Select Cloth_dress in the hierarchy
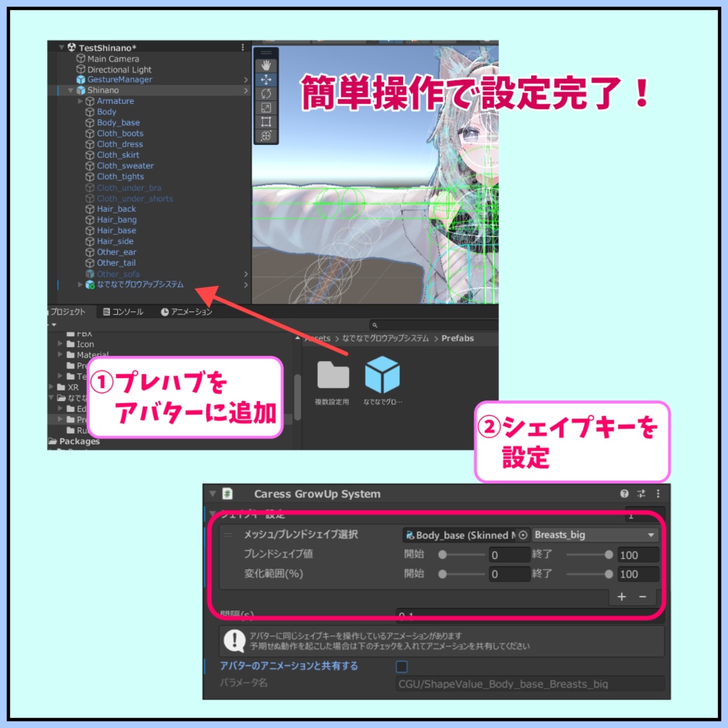Image resolution: width=728 pixels, height=728 pixels. (x=119, y=144)
